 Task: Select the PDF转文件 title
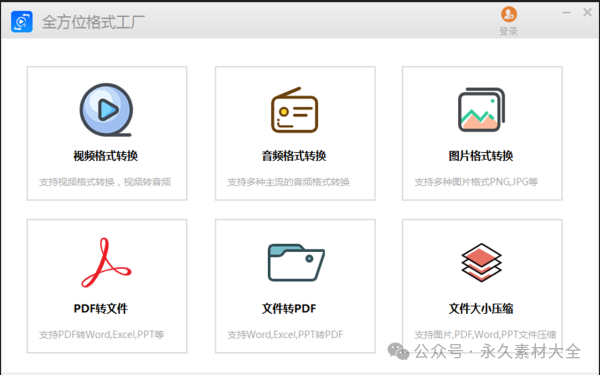coord(101,308)
